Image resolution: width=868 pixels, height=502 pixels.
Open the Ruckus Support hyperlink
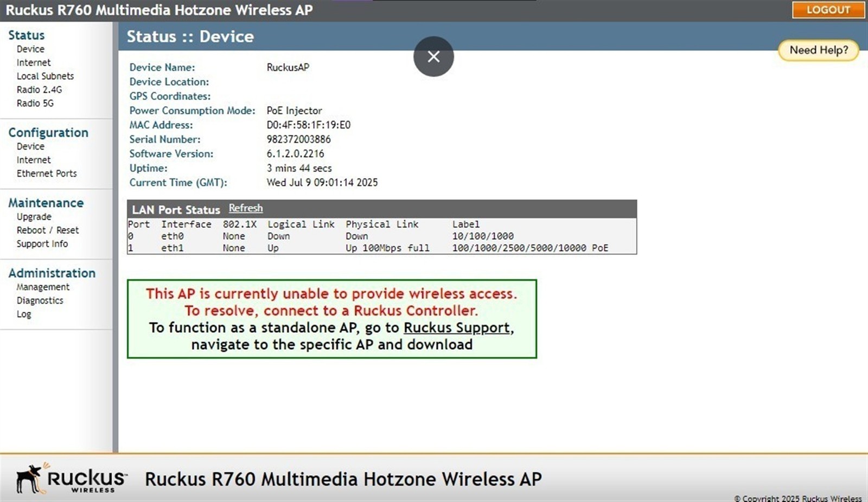pyautogui.click(x=457, y=327)
